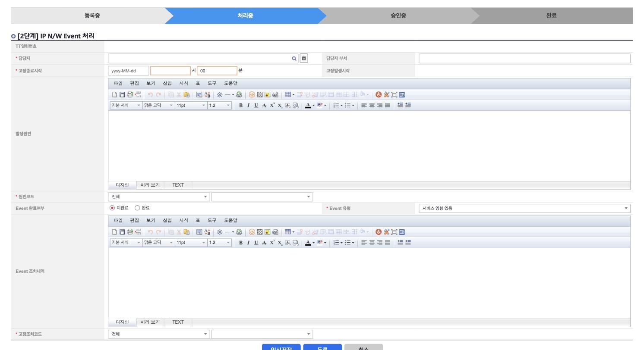This screenshot has width=644, height=350.
Task: Open the first 고장조치코드 dropdown showing 전체
Action: coord(159,334)
